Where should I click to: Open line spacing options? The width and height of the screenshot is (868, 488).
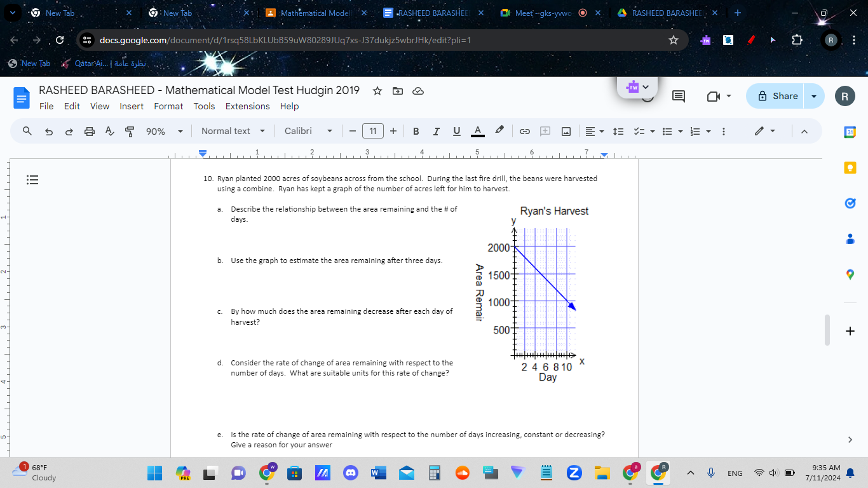[x=618, y=131]
